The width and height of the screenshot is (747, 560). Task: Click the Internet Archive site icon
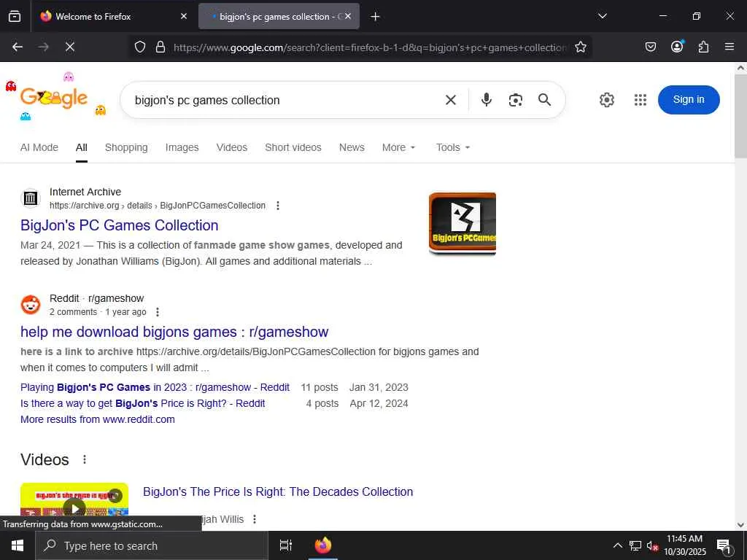pyautogui.click(x=31, y=198)
